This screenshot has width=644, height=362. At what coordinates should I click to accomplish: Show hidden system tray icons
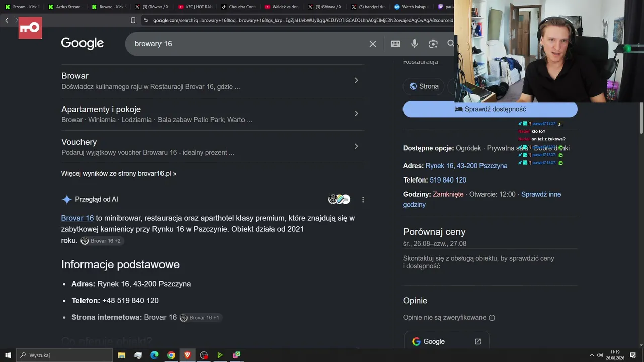tap(592, 355)
